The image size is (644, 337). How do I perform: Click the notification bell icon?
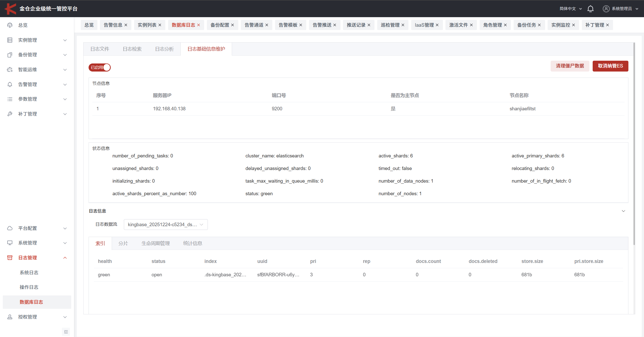coord(590,9)
